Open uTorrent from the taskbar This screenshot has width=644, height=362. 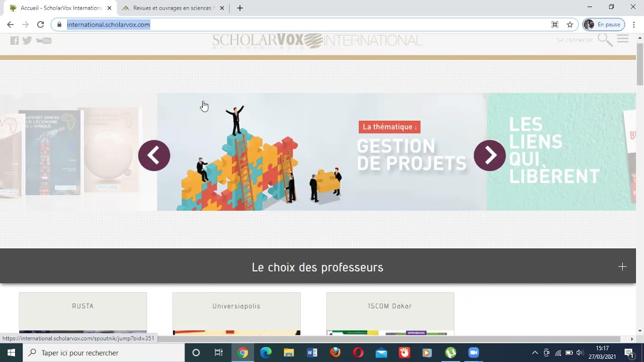[451, 353]
